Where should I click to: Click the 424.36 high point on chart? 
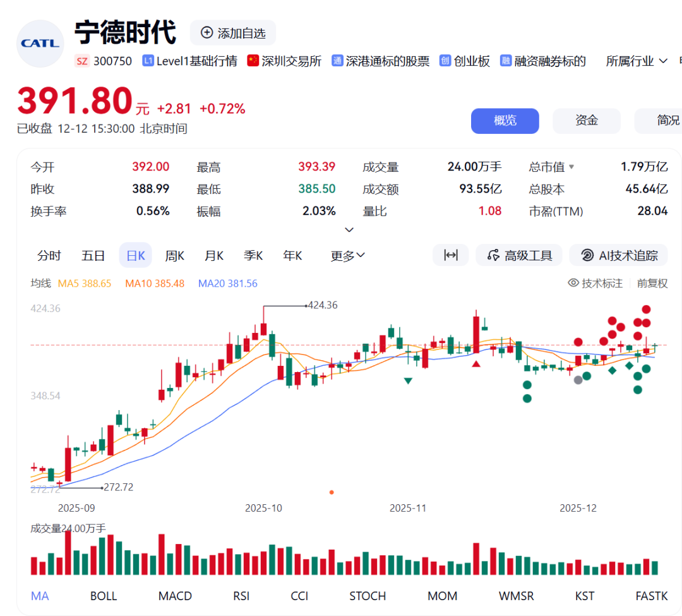coord(263,306)
